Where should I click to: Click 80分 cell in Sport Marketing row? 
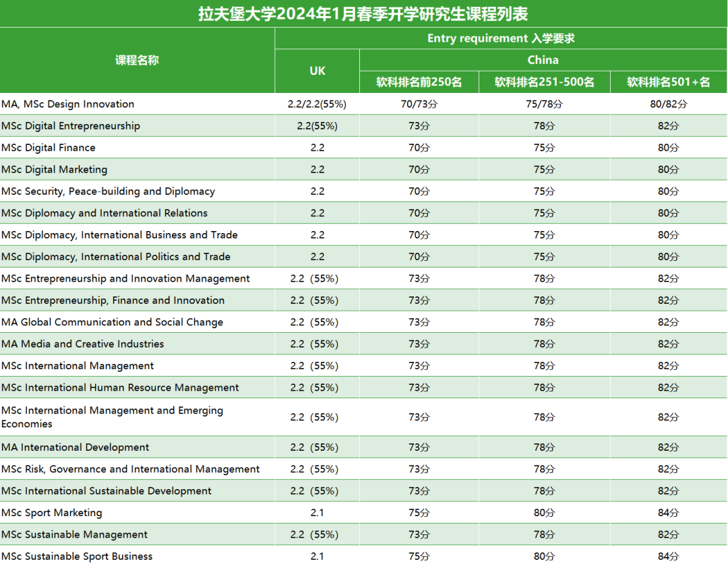(544, 513)
